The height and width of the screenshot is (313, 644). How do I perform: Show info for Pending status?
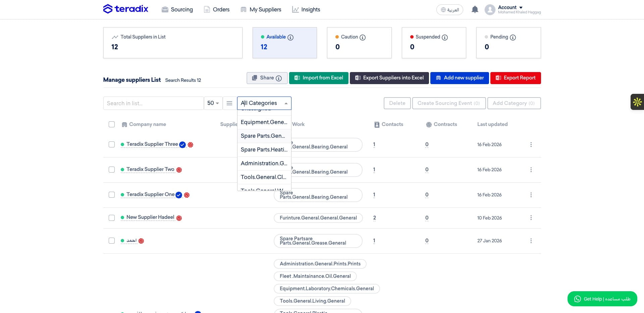coord(513,37)
